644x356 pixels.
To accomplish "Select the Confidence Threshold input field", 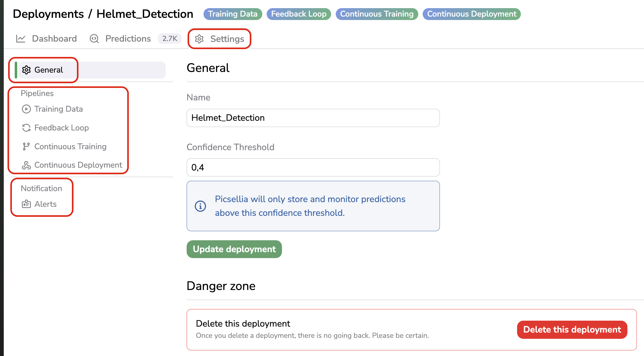I will click(x=313, y=167).
